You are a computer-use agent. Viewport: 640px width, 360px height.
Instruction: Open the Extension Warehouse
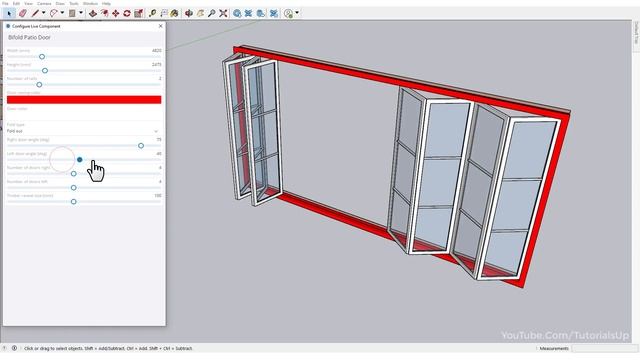[248, 13]
